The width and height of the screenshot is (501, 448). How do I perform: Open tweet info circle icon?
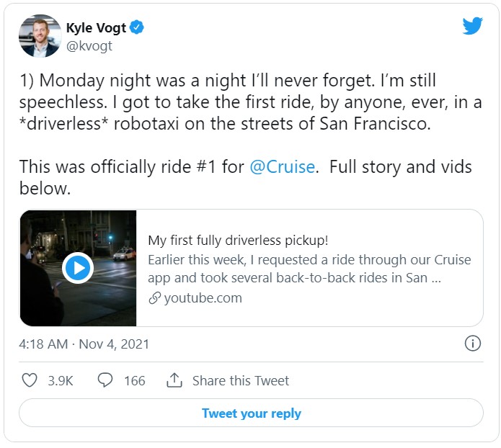(473, 344)
